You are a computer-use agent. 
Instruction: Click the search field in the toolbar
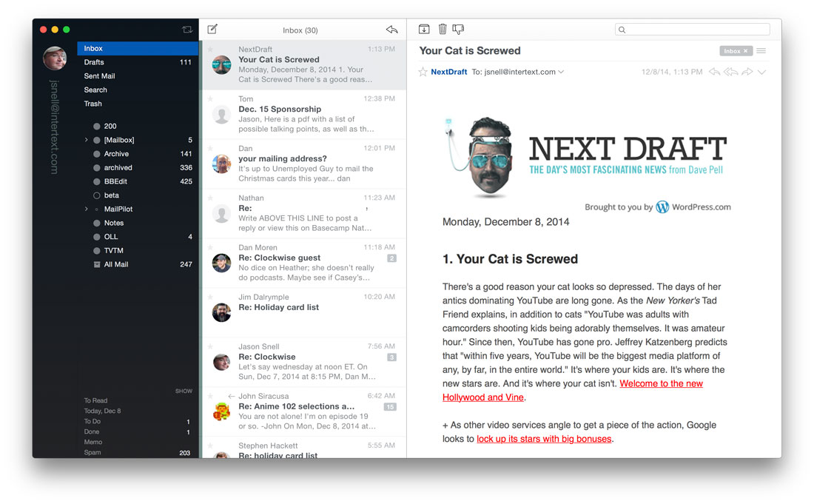[692, 30]
